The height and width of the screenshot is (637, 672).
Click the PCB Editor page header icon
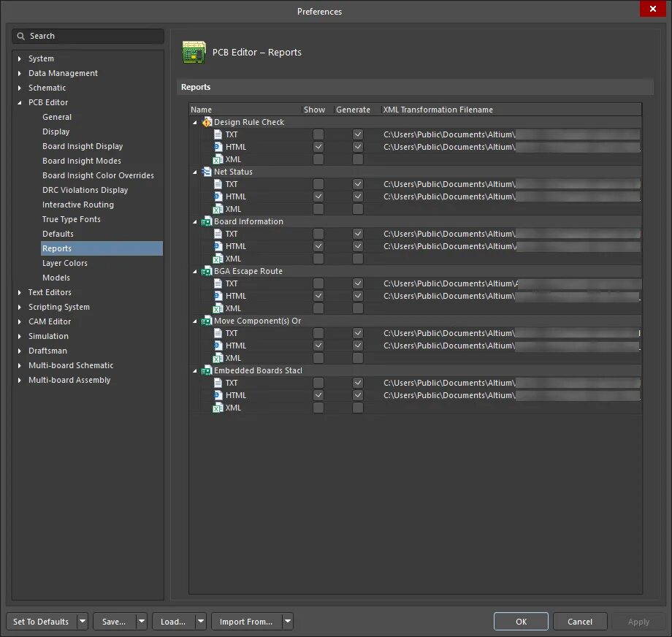(194, 53)
